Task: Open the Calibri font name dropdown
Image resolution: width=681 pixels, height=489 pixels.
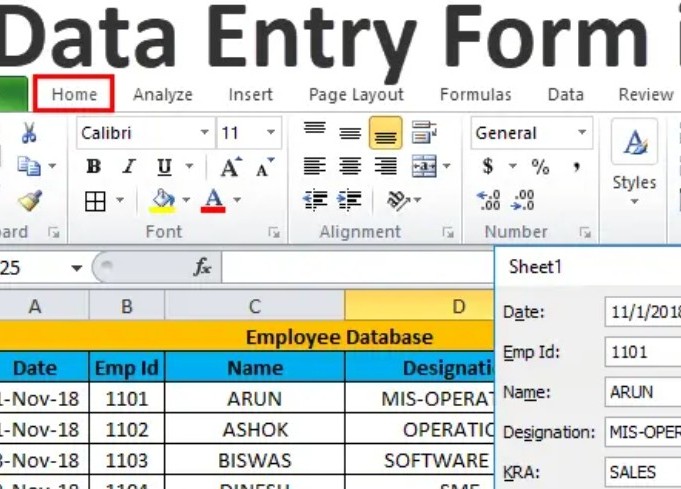Action: (204, 132)
